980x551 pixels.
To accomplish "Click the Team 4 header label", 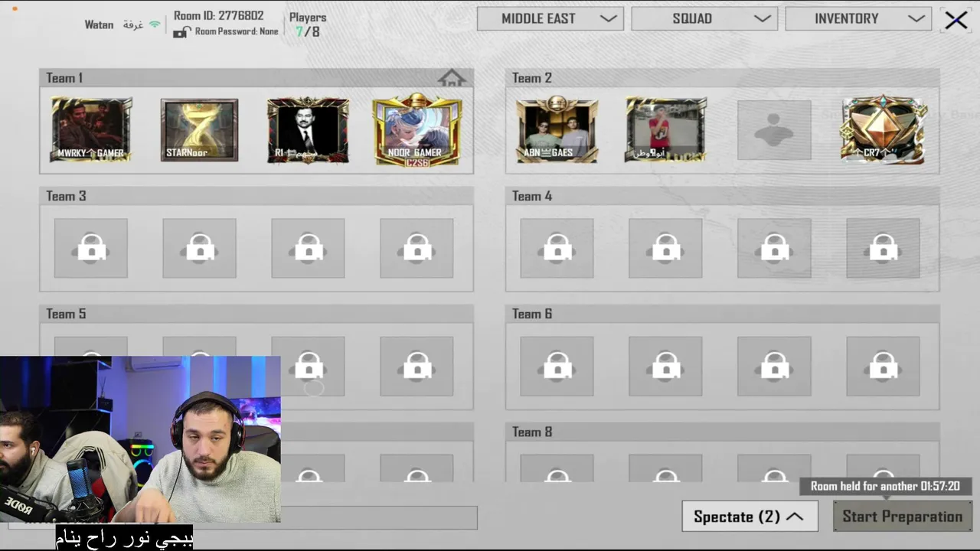I will [531, 196].
